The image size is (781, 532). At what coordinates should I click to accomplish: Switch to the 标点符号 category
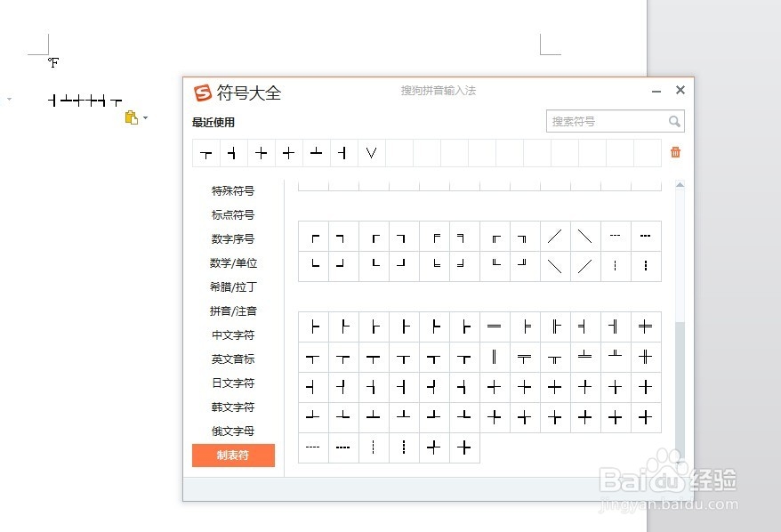point(231,214)
